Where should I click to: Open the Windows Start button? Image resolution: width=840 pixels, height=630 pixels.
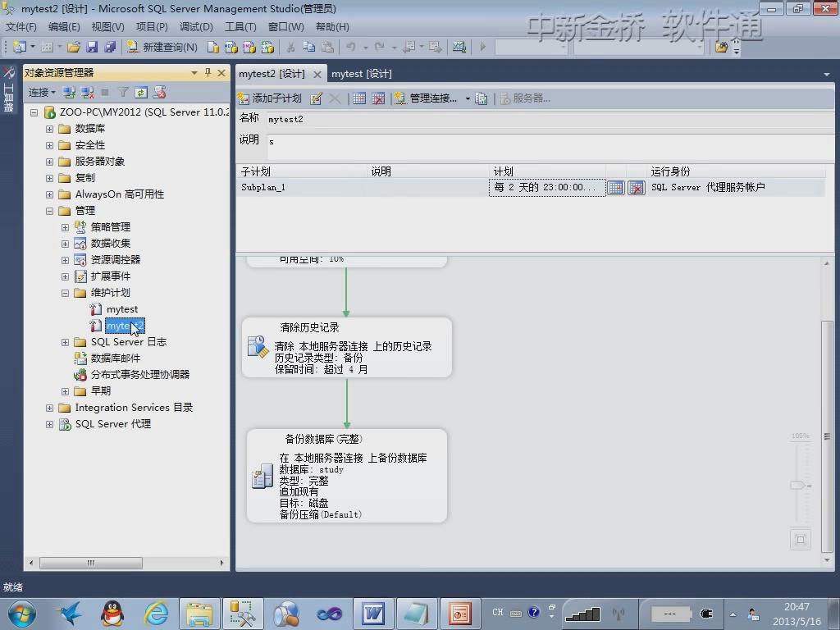(22, 614)
